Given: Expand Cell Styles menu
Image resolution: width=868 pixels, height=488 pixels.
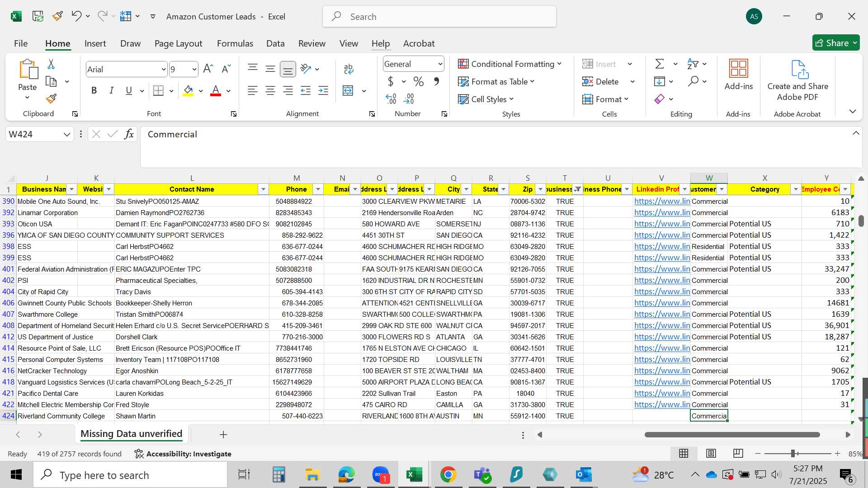Looking at the screenshot, I should click(x=486, y=99).
